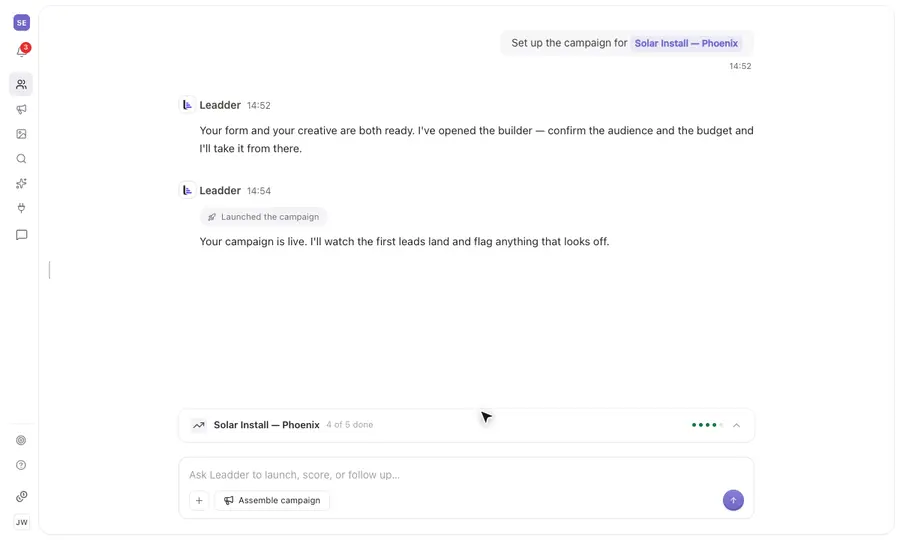Collapse the Solar Install — Phoenix progress panel
The image size is (900, 540).
pyautogui.click(x=736, y=425)
